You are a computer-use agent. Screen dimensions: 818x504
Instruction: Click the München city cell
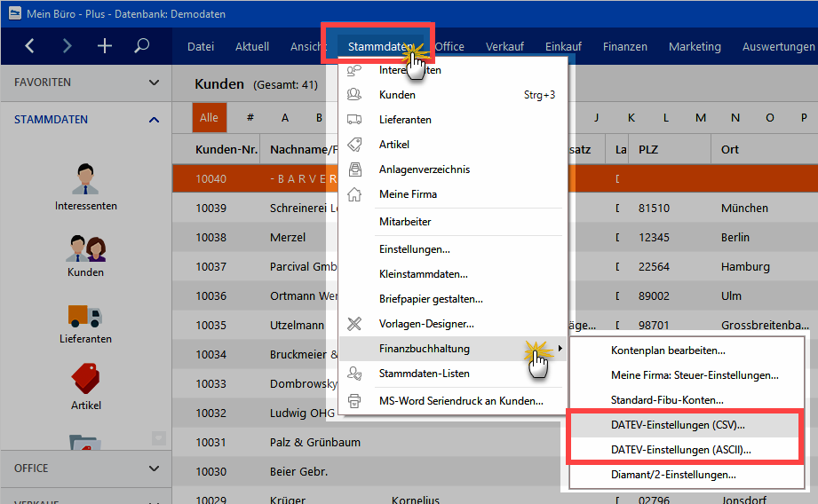pyautogui.click(x=744, y=208)
